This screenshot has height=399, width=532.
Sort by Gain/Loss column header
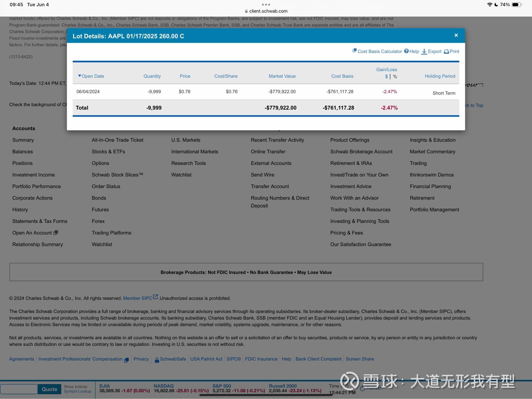pyautogui.click(x=387, y=70)
